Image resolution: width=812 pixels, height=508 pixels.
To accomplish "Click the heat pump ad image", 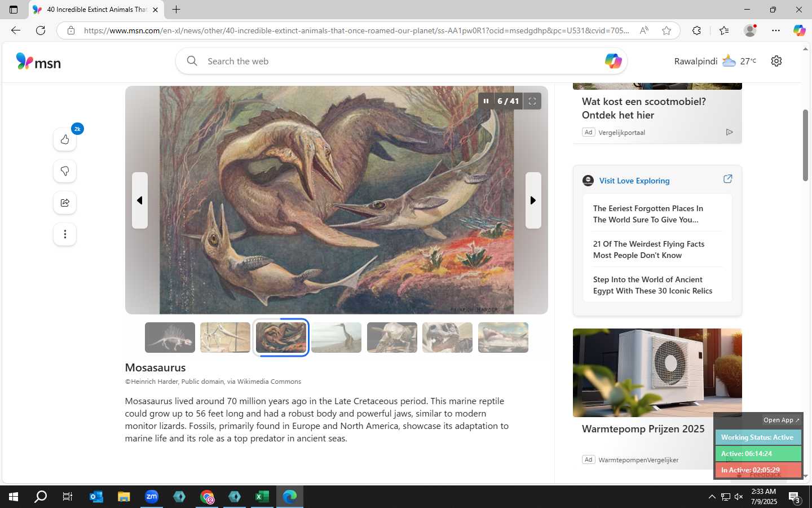I will [x=657, y=373].
